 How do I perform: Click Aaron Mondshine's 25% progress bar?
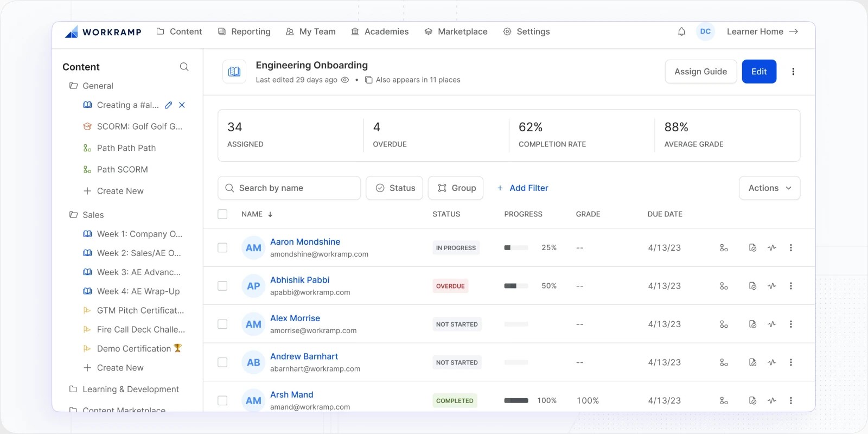coord(516,248)
